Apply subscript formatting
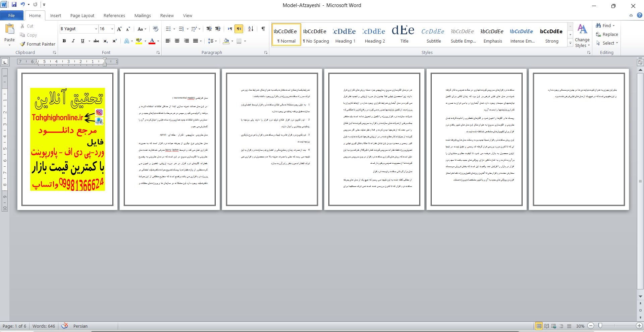This screenshot has height=332, width=644. click(x=105, y=41)
